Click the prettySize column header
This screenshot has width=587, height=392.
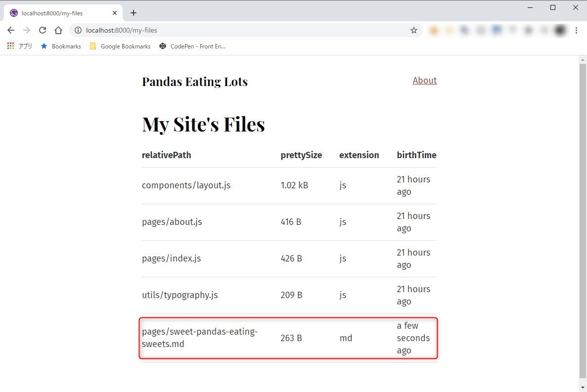tap(301, 155)
